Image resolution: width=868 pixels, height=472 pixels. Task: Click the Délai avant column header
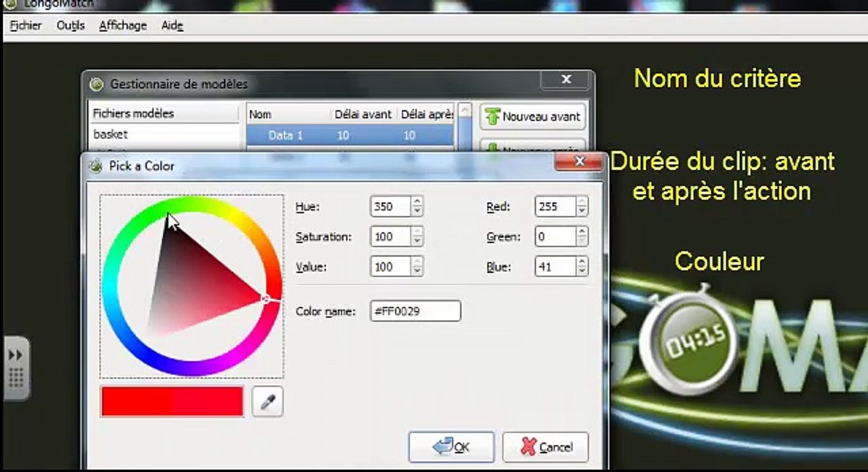click(x=363, y=114)
